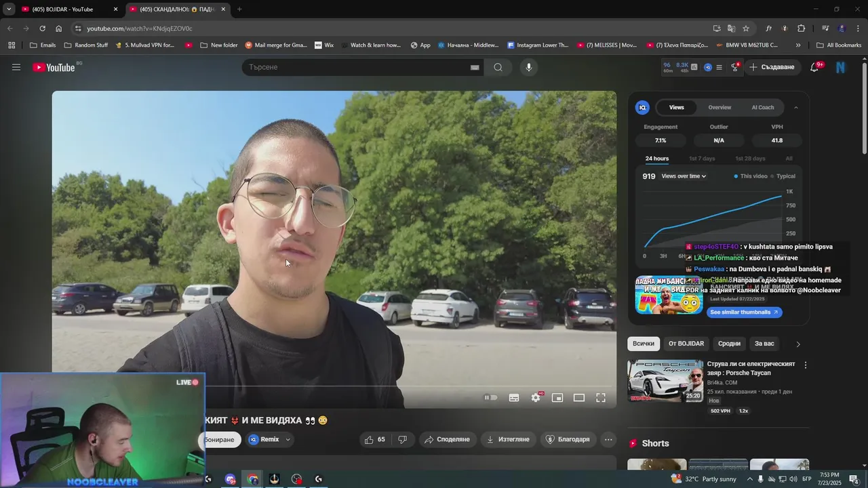Open the notifications bell

(x=814, y=67)
